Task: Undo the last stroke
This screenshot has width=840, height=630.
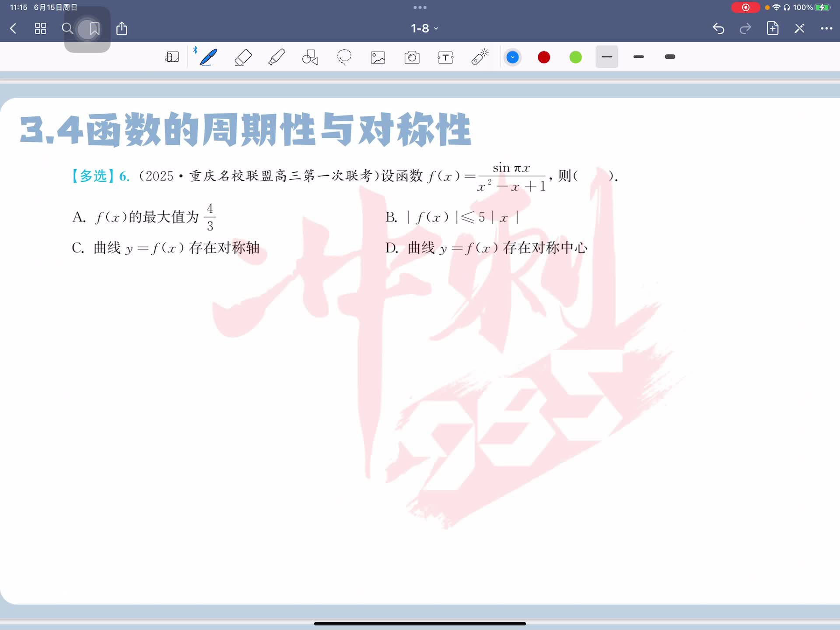Action: tap(718, 29)
